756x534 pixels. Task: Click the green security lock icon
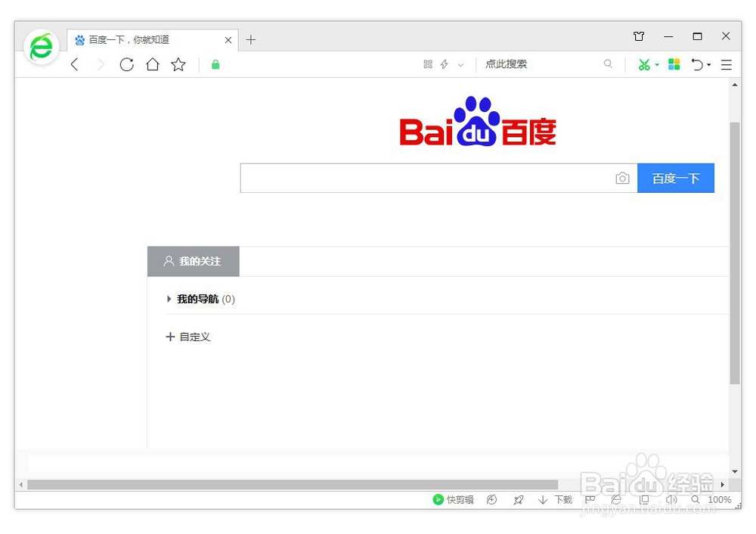pyautogui.click(x=215, y=64)
